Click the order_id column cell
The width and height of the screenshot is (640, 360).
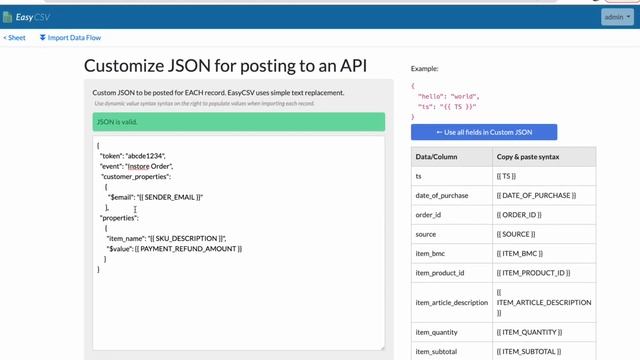[x=452, y=215]
